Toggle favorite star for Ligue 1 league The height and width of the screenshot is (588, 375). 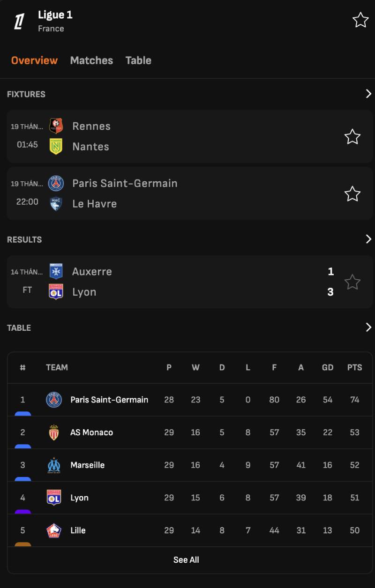click(x=360, y=20)
